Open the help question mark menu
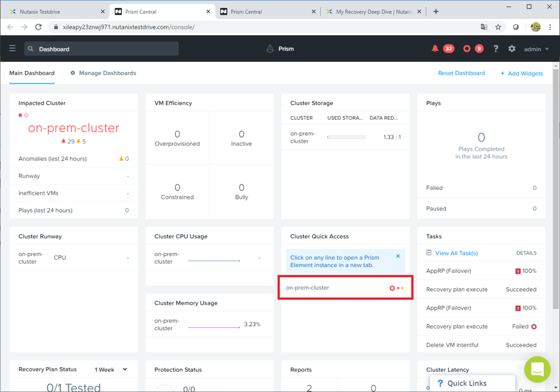The height and width of the screenshot is (392, 560). 496,49
